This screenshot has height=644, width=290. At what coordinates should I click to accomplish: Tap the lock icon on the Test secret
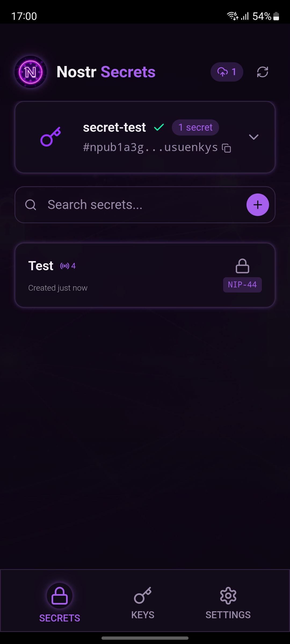coord(242,266)
